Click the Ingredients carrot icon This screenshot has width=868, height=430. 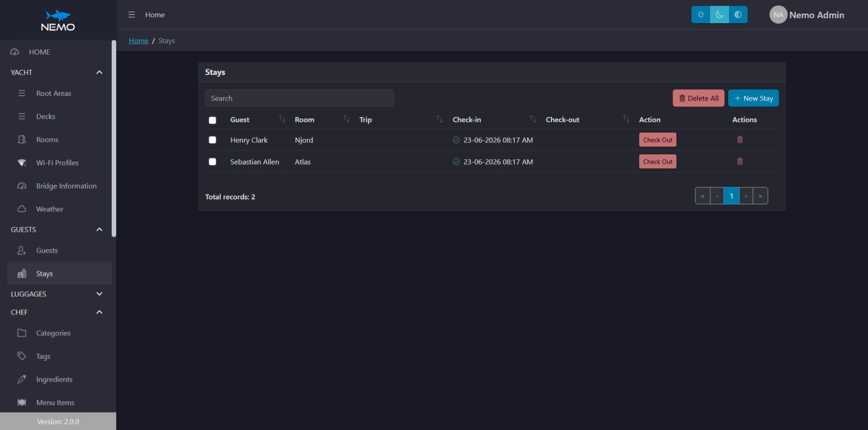pos(22,379)
